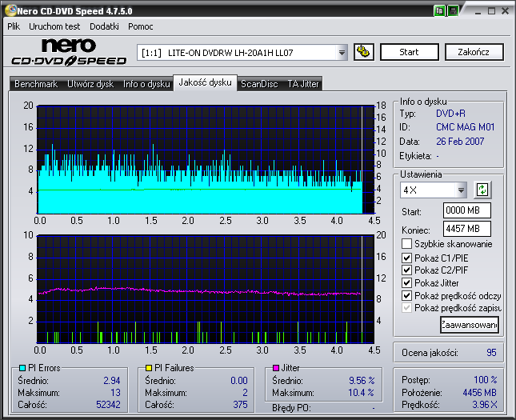Switch to the Benchmark tab
This screenshot has height=420, width=516.
(36, 83)
